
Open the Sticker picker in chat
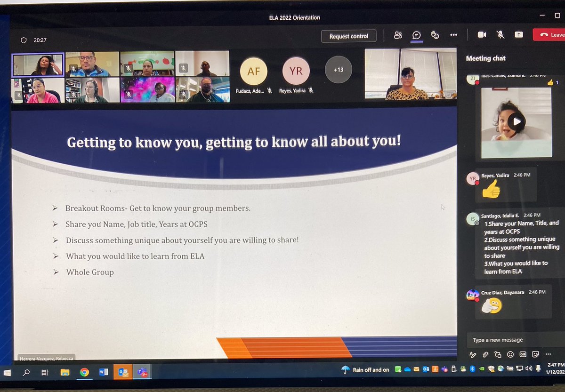[535, 354]
